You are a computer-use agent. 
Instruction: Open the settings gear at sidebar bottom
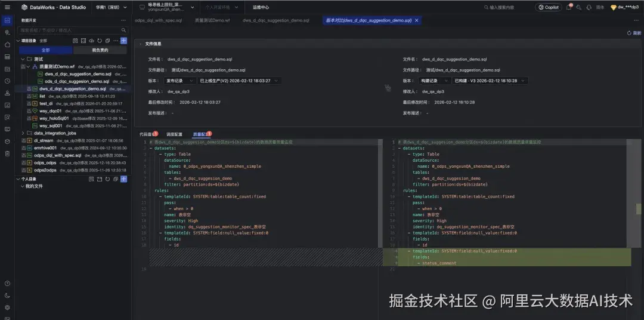coord(7,307)
